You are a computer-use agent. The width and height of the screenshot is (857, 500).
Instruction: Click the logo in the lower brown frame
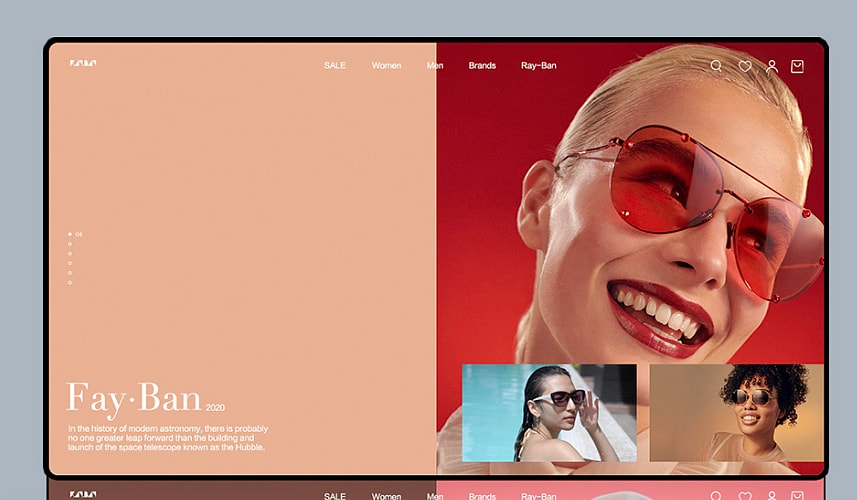(x=83, y=495)
